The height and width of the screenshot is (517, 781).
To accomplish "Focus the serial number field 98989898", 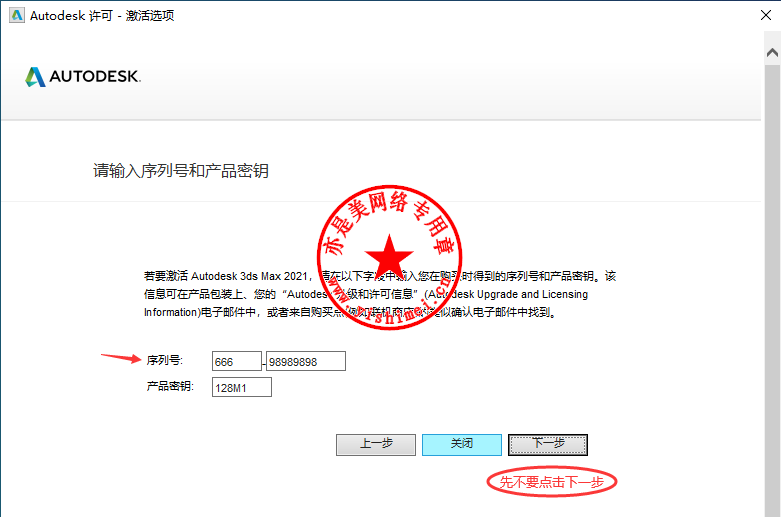I will click(x=306, y=361).
